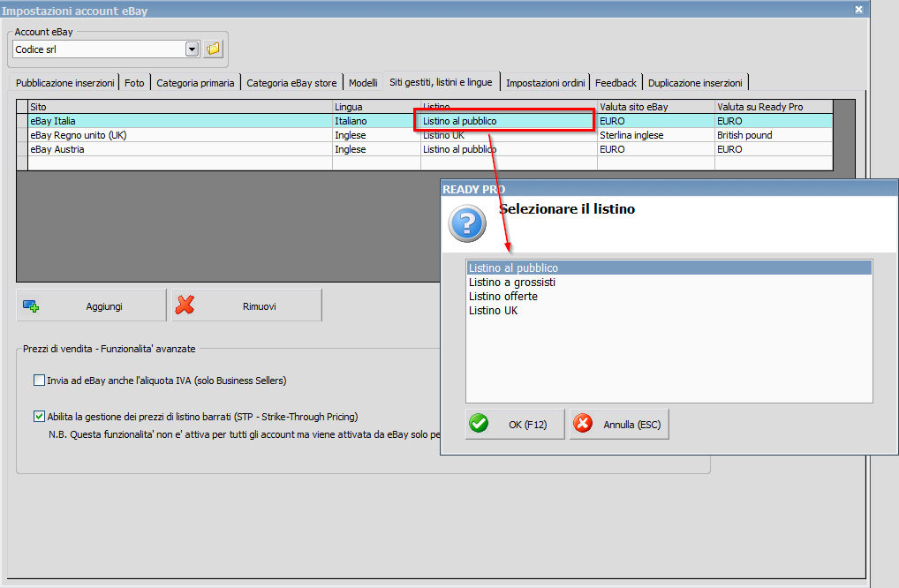Switch to Pubblicazione inserzioni tab
899x588 pixels.
64,83
